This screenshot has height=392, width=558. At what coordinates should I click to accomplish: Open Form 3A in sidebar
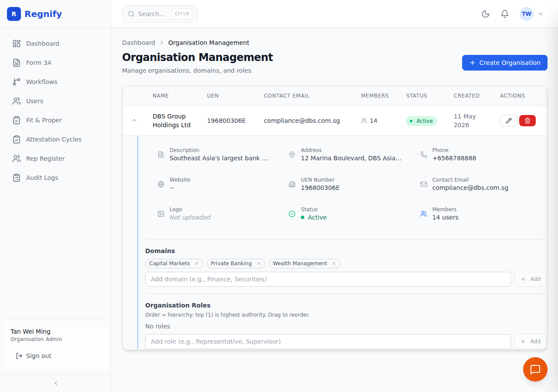click(x=56, y=63)
